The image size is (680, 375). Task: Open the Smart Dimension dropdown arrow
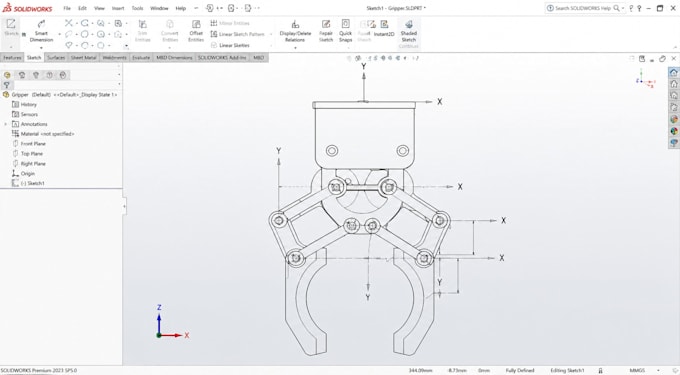[41, 47]
